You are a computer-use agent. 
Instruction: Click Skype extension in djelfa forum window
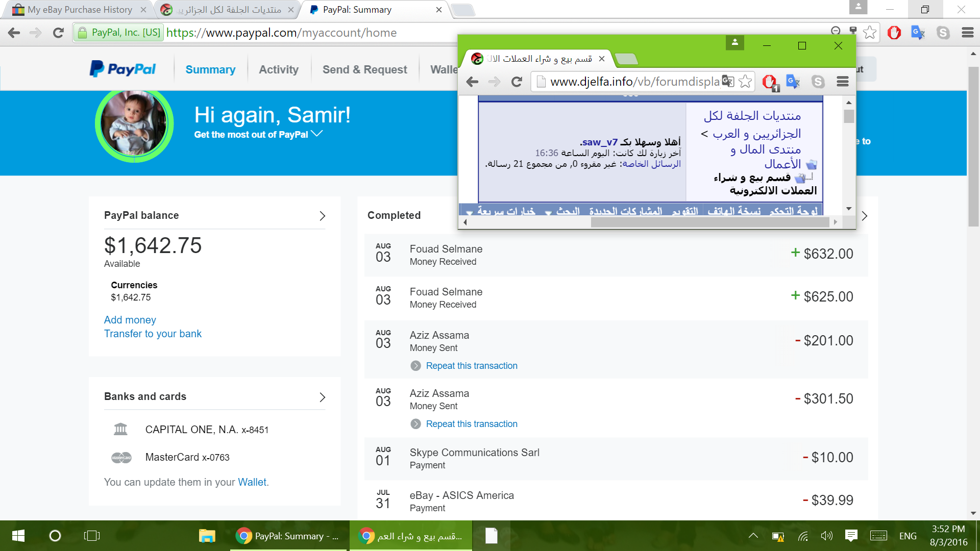[818, 82]
